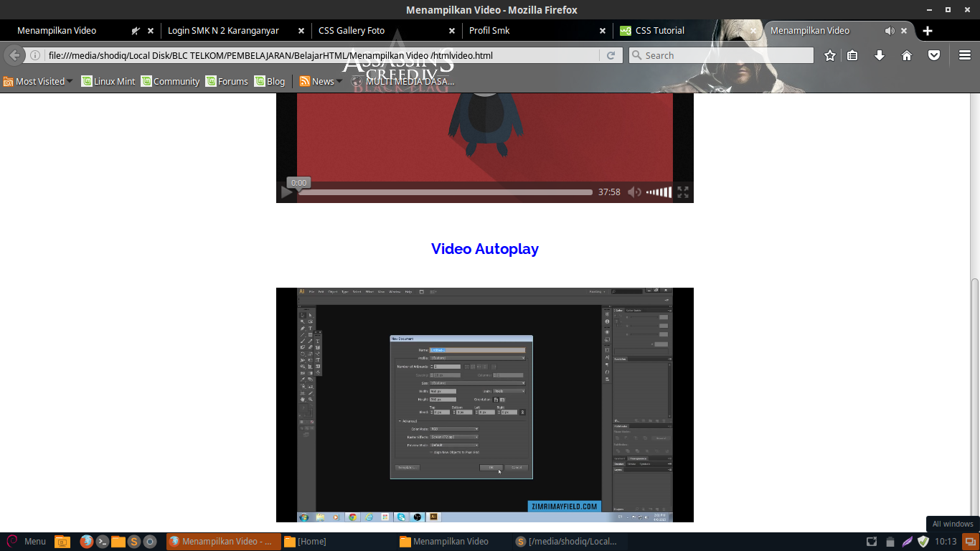Switch to Menampilkan Video folder taskbar window
This screenshot has width=980, height=551.
[453, 542]
